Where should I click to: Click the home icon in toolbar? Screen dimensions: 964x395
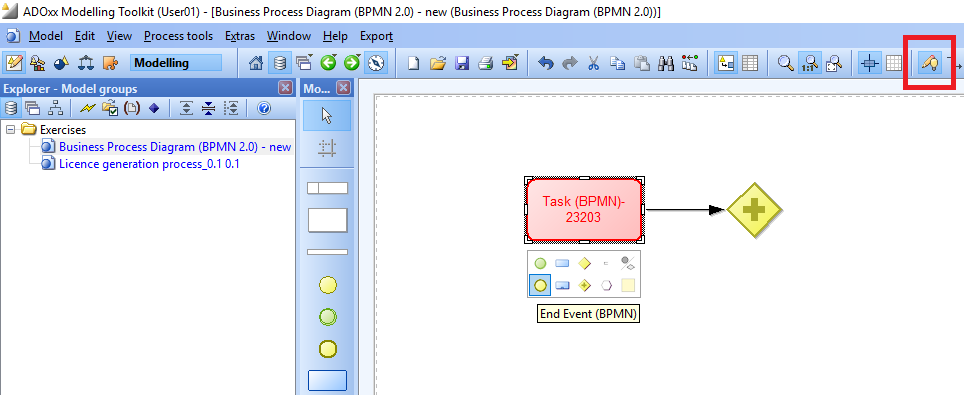[x=256, y=63]
